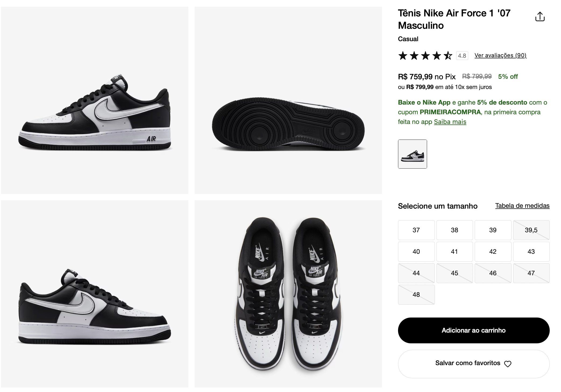
Task: Pick size 40
Action: coord(416,252)
